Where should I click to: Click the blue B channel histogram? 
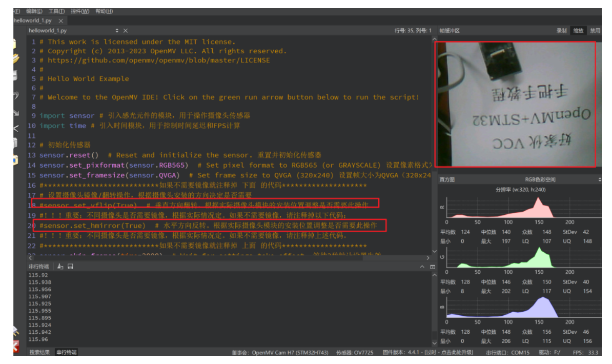(523, 308)
